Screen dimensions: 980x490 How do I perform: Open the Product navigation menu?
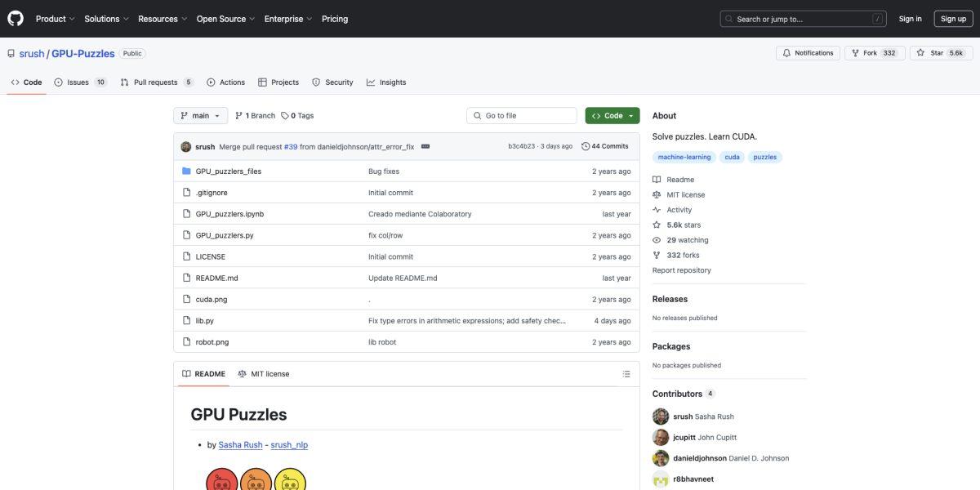(x=56, y=19)
